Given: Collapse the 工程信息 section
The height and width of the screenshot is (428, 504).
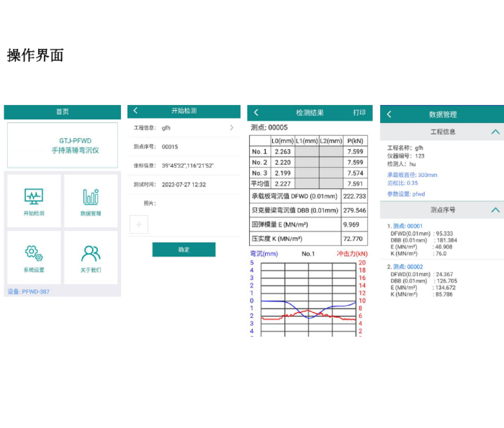Looking at the screenshot, I should pyautogui.click(x=495, y=132).
